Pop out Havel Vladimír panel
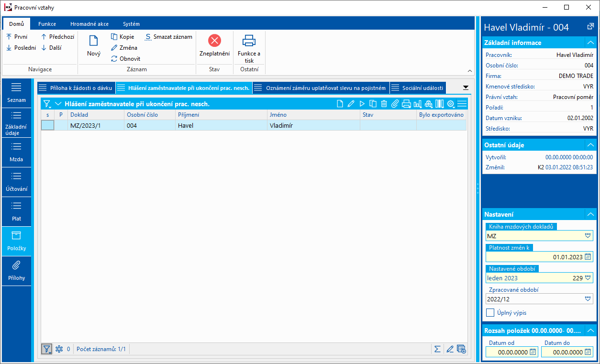This screenshot has width=600, height=364. point(590,27)
